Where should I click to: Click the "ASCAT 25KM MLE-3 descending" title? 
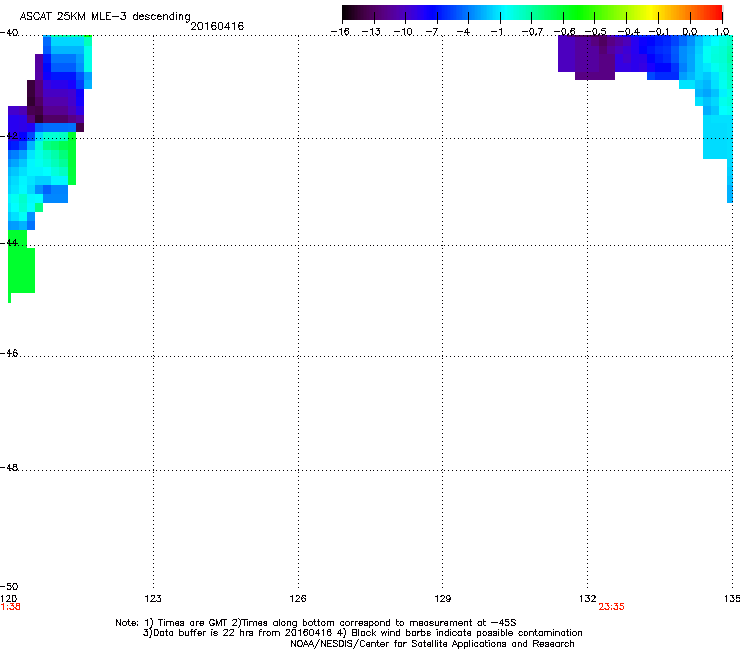(x=105, y=16)
